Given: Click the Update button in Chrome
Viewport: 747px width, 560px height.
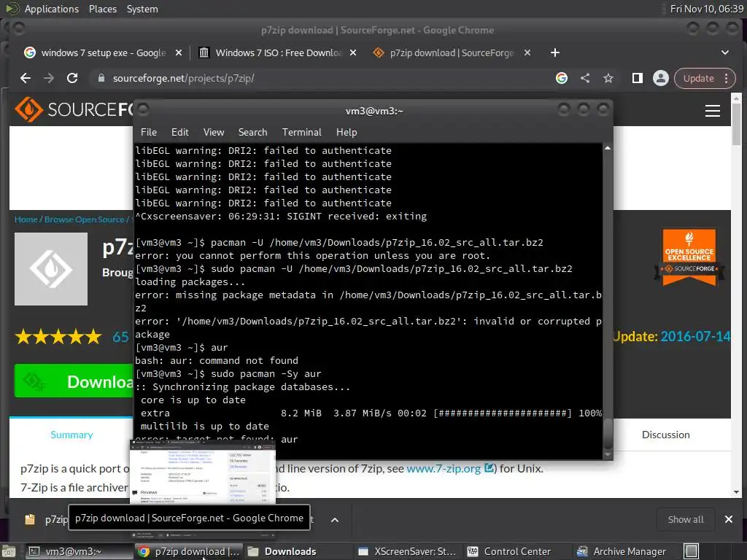Looking at the screenshot, I should click(698, 78).
